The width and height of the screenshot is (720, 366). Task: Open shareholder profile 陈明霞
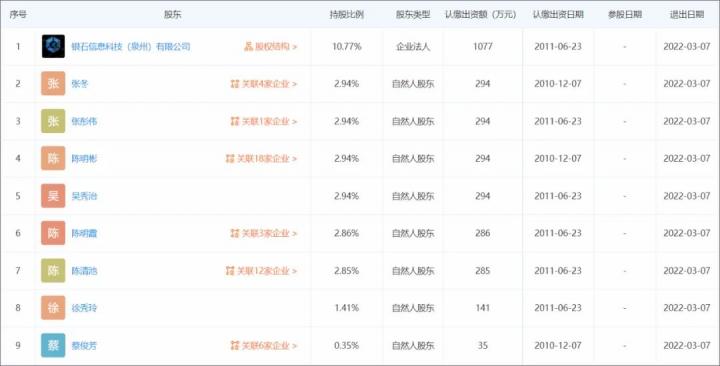point(84,233)
